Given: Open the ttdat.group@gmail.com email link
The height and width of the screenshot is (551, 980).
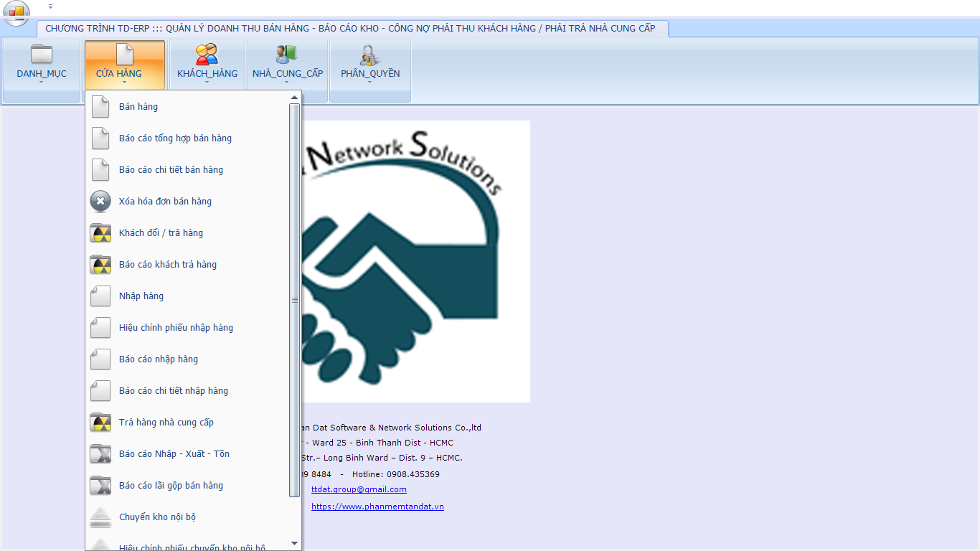Looking at the screenshot, I should pos(359,489).
